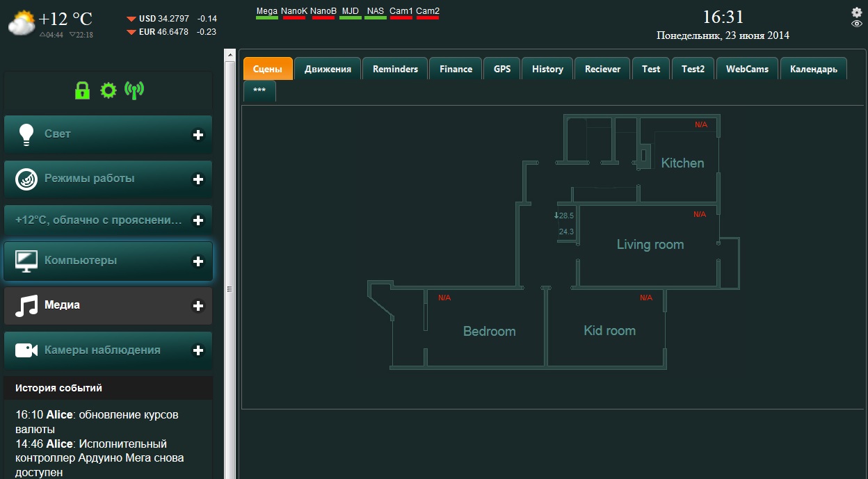Expand the Компьютеры section plus

point(198,261)
